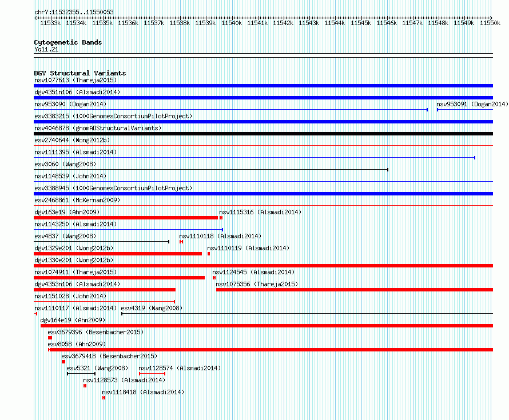The width and height of the screenshot is (509, 420).
Task: Select the dgv4351n106 (Alsmadi2014) label
Action: [x=77, y=92]
